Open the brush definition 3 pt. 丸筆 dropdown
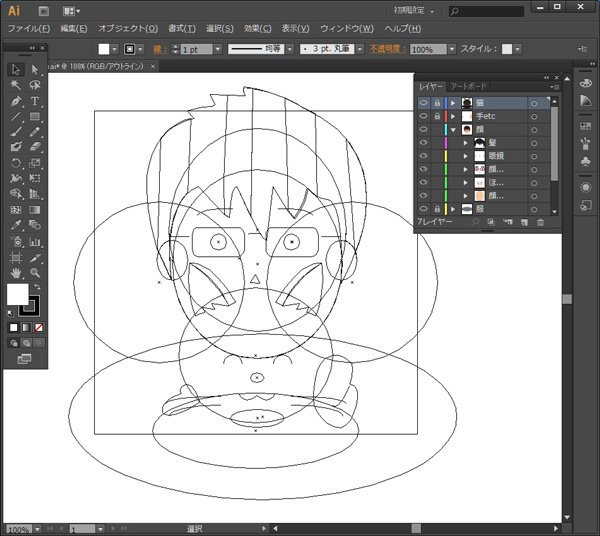This screenshot has height=536, width=600. point(360,49)
